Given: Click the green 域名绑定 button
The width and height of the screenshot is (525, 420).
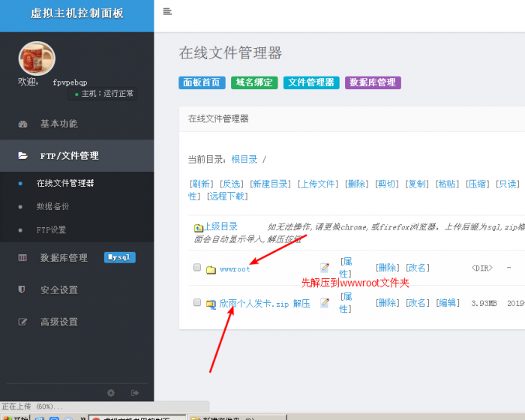Looking at the screenshot, I should [253, 82].
